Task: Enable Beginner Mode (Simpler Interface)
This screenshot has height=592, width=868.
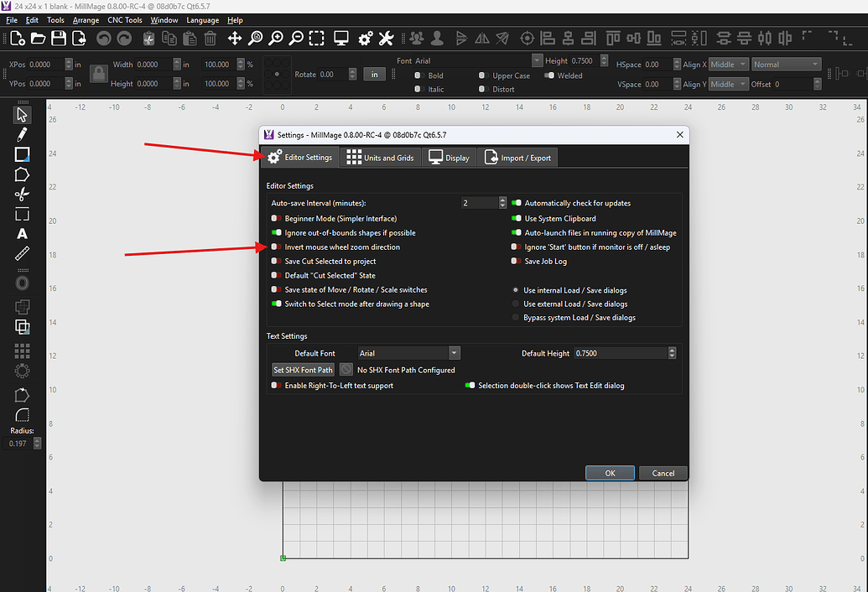Action: (x=277, y=217)
